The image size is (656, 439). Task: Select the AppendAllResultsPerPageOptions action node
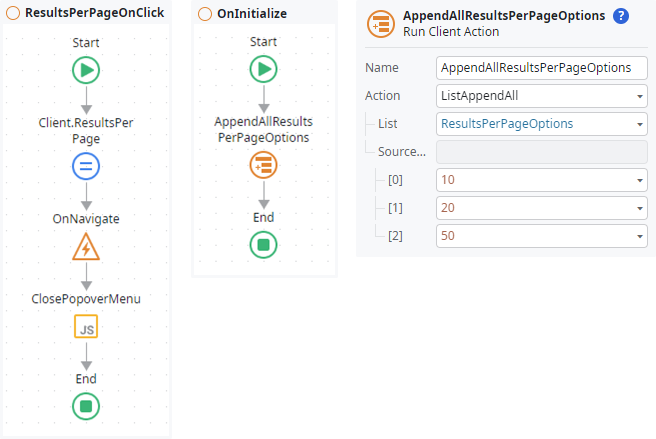point(263,165)
